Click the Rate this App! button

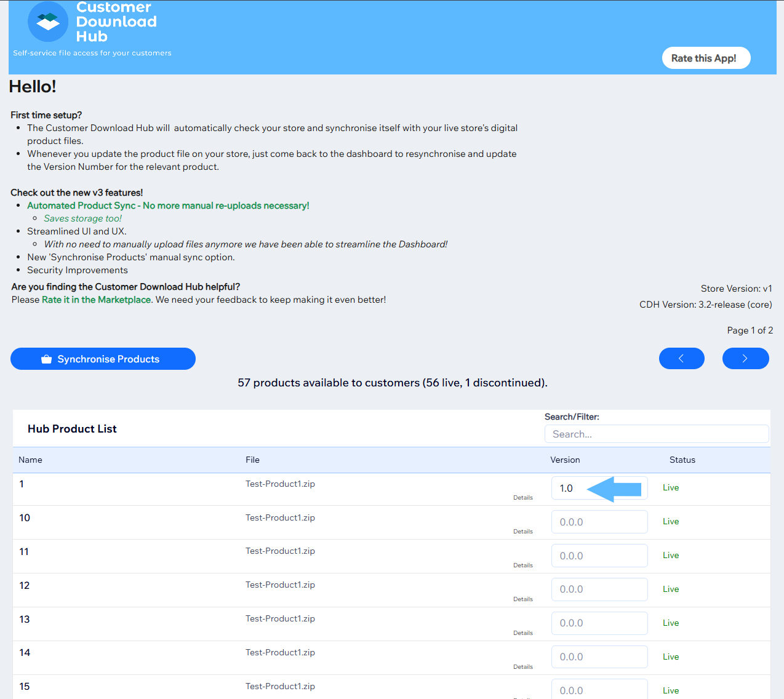click(x=706, y=58)
